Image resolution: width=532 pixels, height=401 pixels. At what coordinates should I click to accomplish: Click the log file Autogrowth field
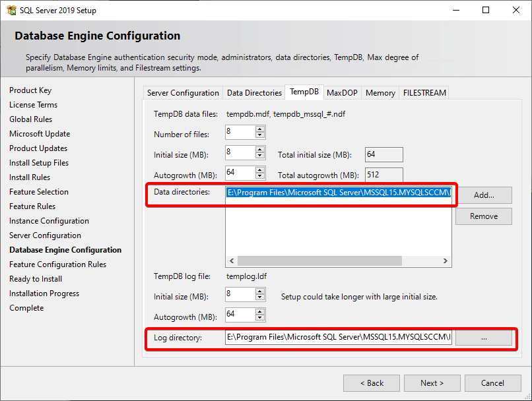click(240, 315)
